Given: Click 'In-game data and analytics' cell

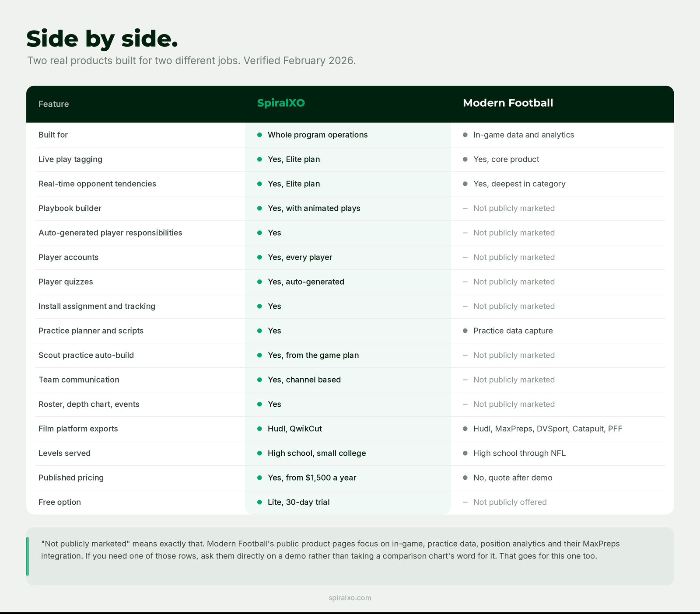Looking at the screenshot, I should 524,135.
